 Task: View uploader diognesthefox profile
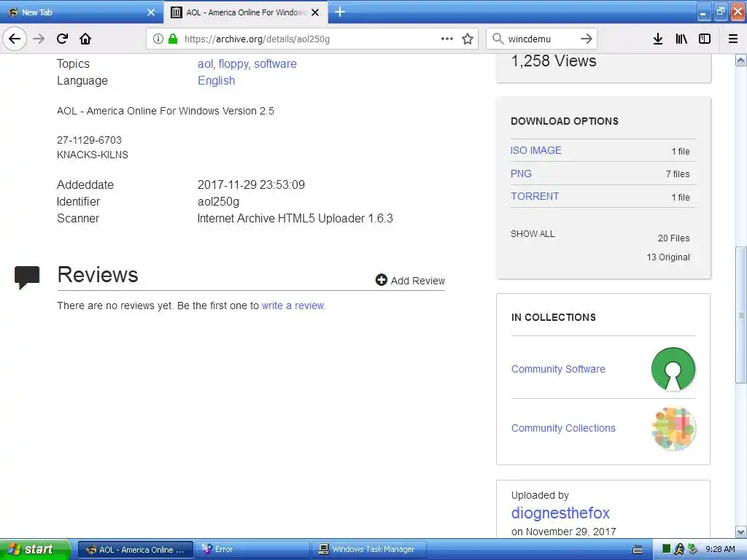560,513
